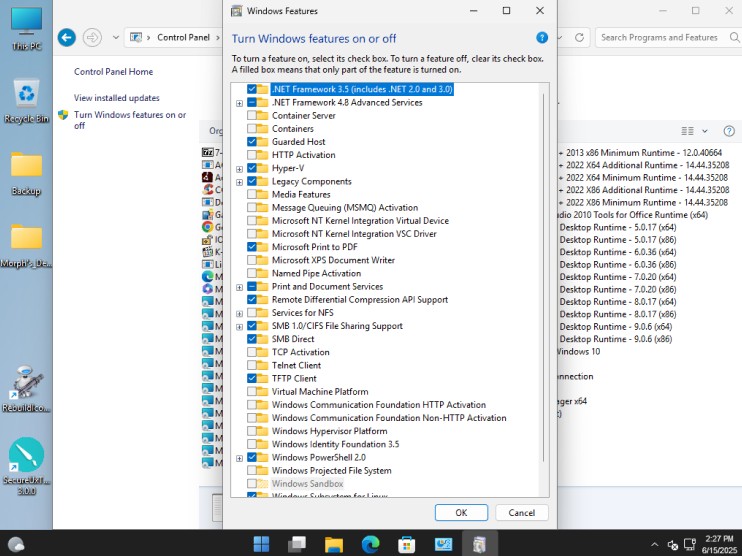Check the Telnet Client checkbox
The height and width of the screenshot is (556, 742).
[x=252, y=365]
